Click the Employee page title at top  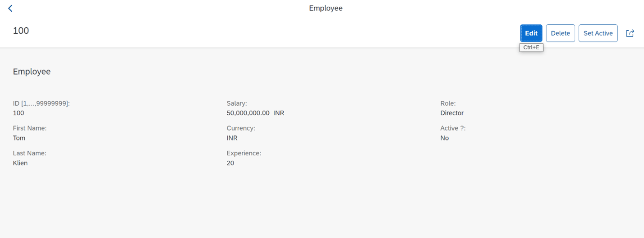[326, 8]
